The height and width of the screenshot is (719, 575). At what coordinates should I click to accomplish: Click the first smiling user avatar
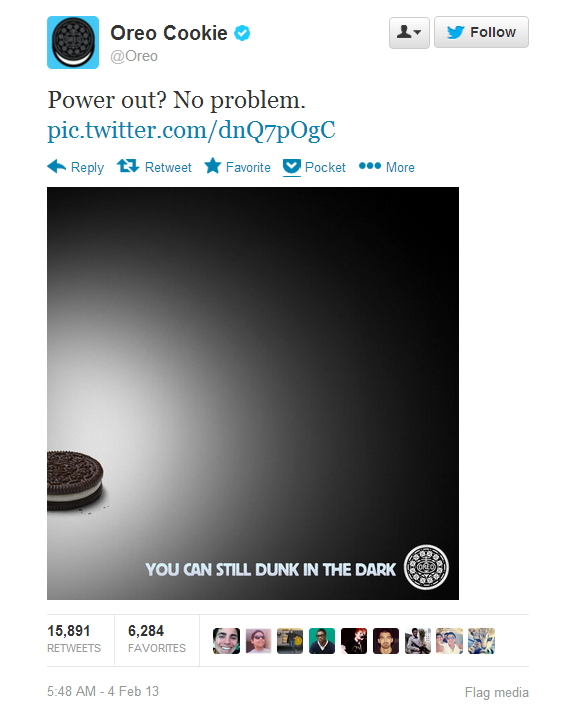coord(226,641)
